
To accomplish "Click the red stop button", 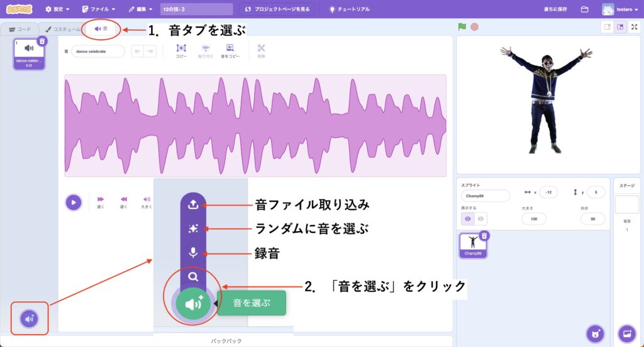I will (474, 26).
